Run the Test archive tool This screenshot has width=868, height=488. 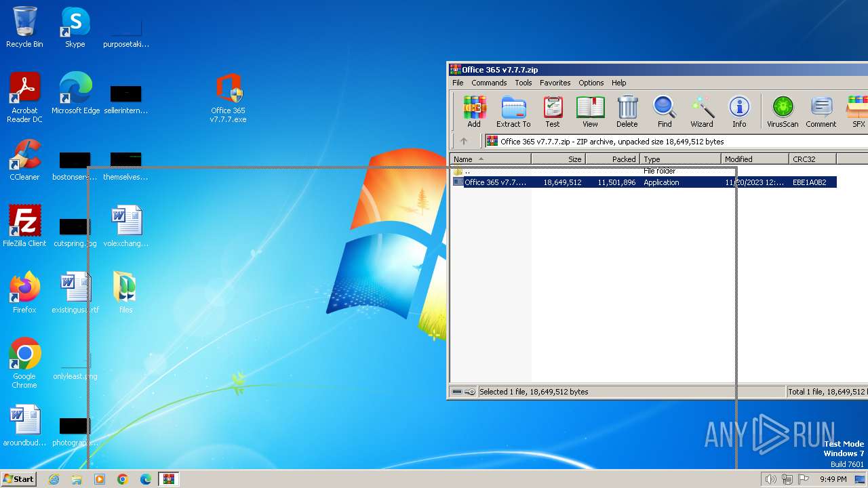click(x=553, y=112)
